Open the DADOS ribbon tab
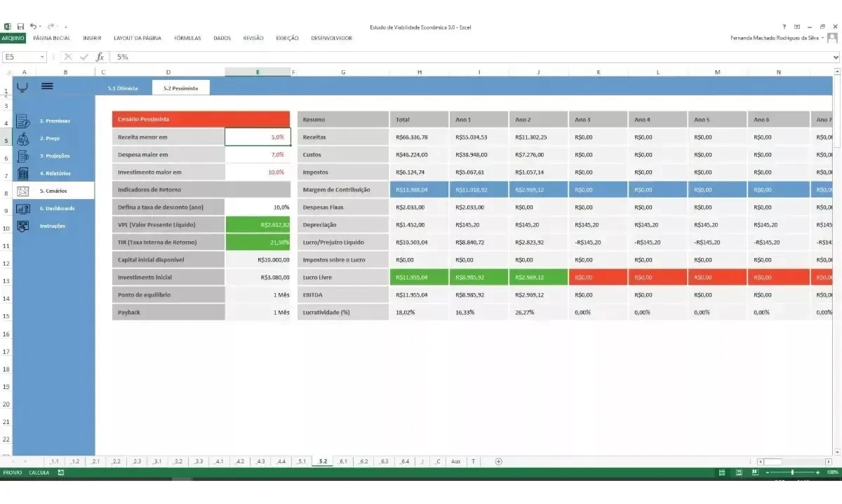The image size is (842, 504). click(x=222, y=38)
